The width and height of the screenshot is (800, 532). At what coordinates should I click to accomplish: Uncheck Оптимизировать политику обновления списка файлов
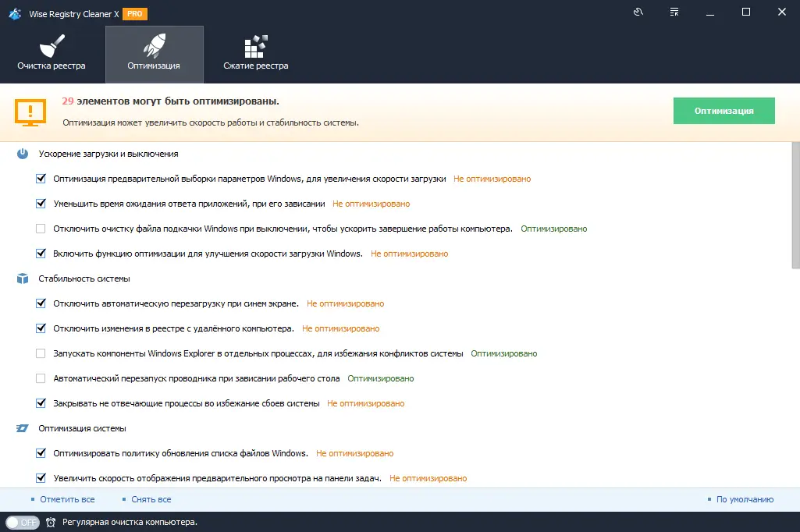[41, 453]
